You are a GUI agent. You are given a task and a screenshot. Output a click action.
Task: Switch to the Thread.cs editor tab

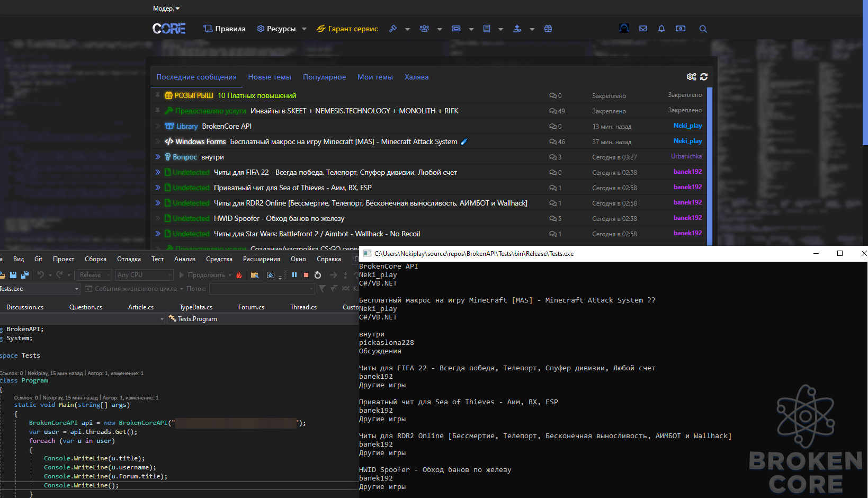(303, 307)
